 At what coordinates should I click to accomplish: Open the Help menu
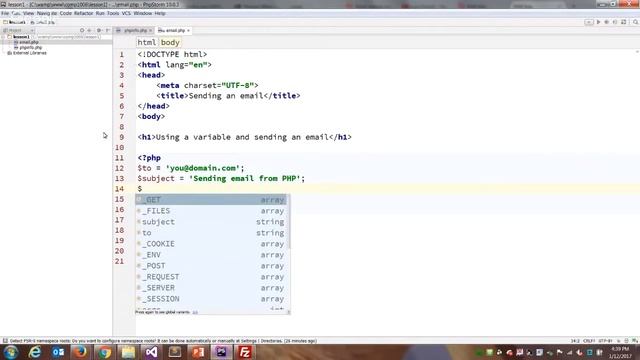pos(160,13)
